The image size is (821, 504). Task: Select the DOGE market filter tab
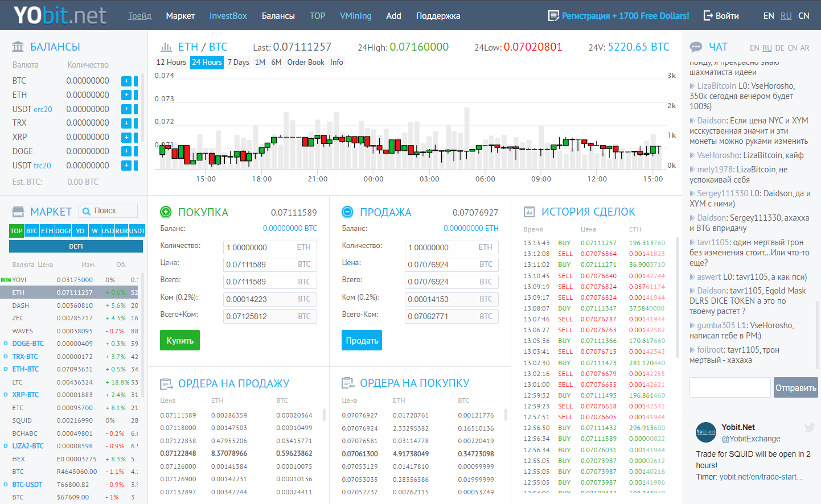click(x=63, y=231)
